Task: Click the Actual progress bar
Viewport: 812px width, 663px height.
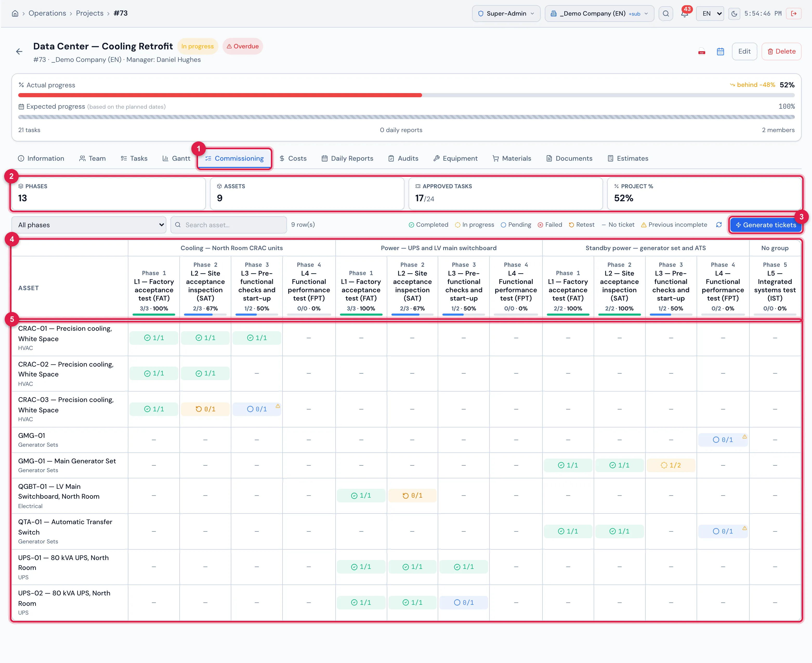Action: coord(406,95)
